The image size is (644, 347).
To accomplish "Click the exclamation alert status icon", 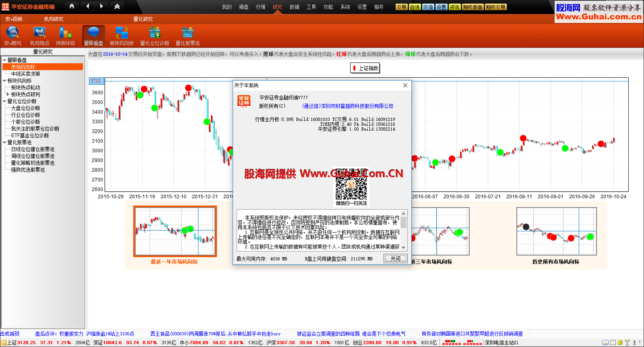I will 640,343.
